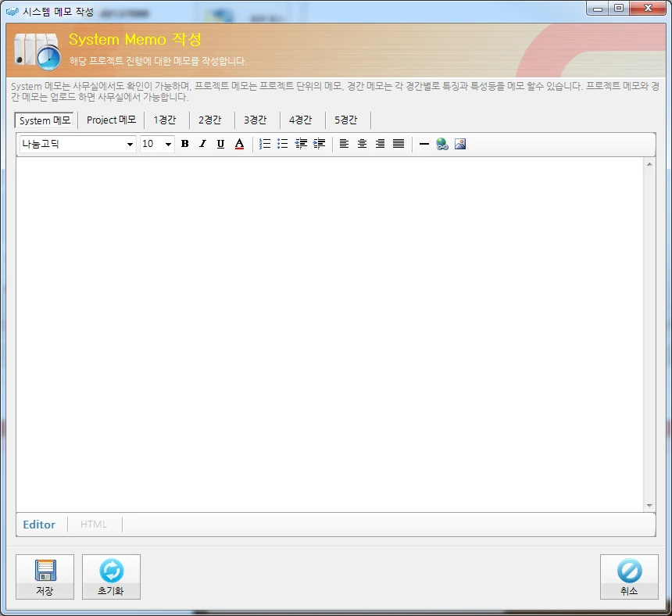The height and width of the screenshot is (616, 672).
Task: Align text to the right
Action: [380, 144]
